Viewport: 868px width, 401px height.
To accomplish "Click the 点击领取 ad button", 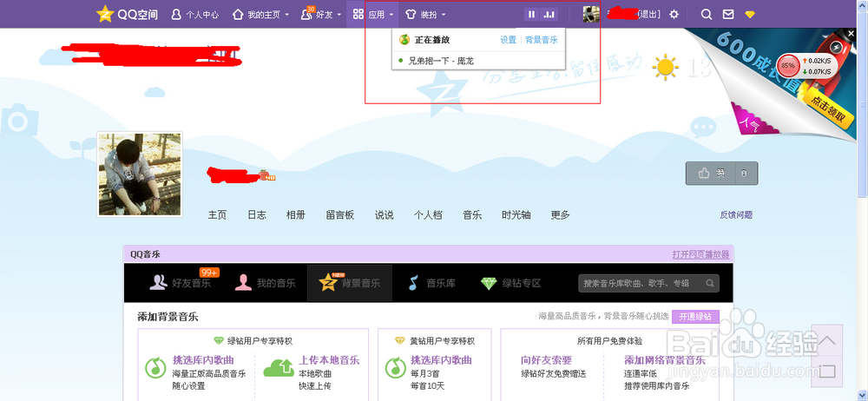I will (x=829, y=109).
